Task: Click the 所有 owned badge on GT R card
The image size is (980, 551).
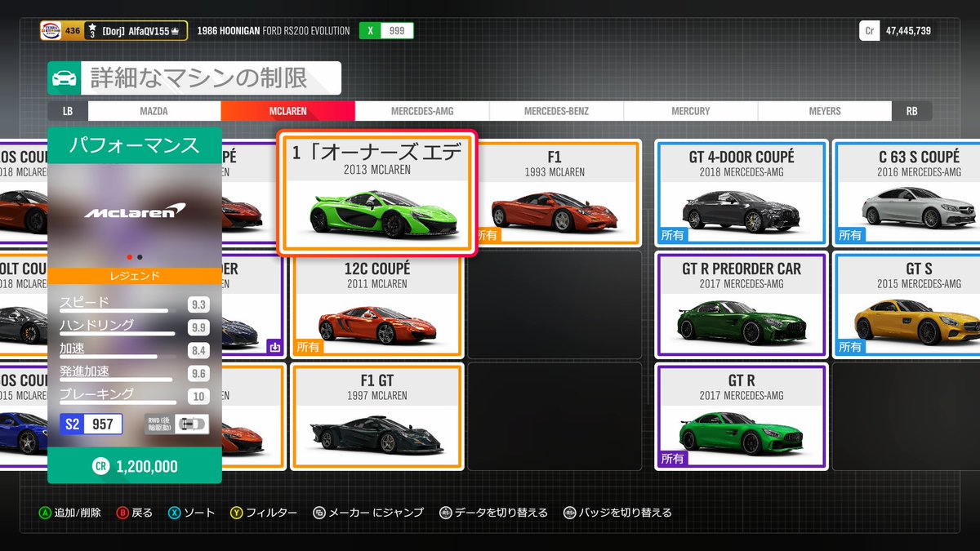Action: click(673, 459)
